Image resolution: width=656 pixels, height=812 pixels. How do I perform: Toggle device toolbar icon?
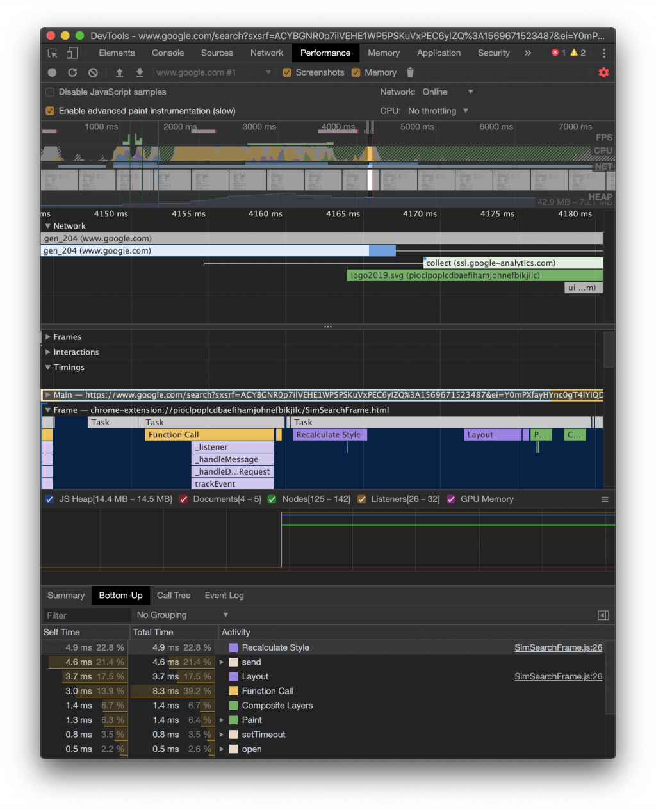[x=72, y=53]
